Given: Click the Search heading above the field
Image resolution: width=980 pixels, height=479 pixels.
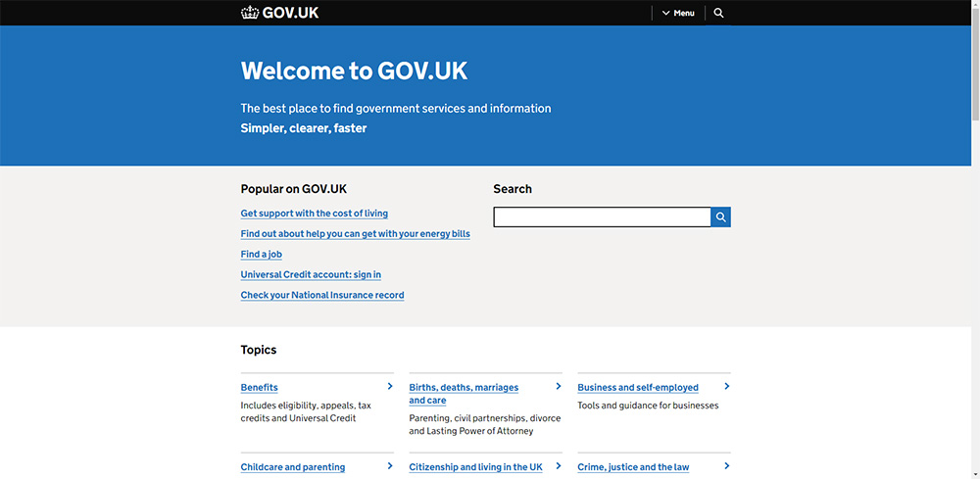Looking at the screenshot, I should 513,189.
